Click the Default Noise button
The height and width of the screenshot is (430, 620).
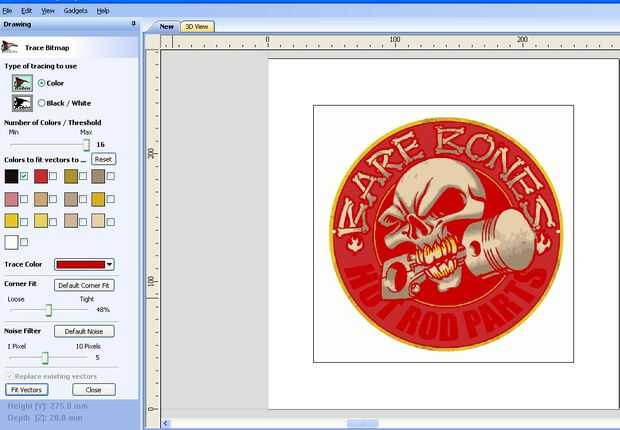[x=84, y=331]
